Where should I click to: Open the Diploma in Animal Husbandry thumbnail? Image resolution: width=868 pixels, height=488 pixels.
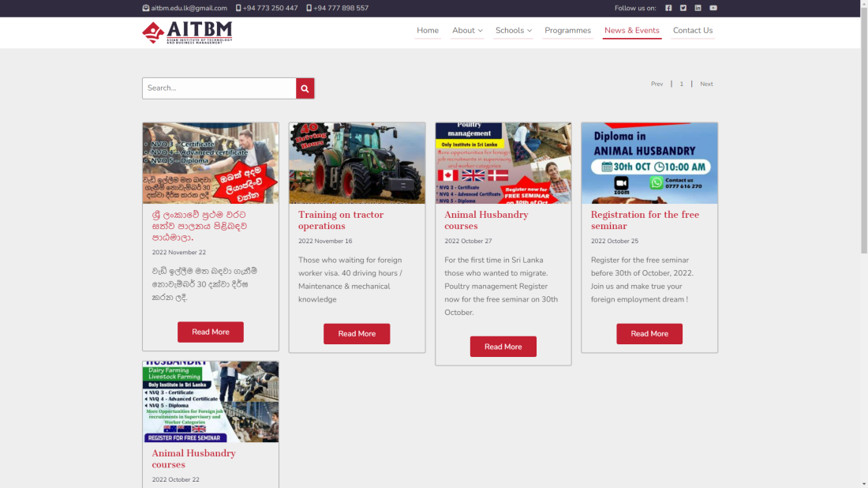click(649, 163)
